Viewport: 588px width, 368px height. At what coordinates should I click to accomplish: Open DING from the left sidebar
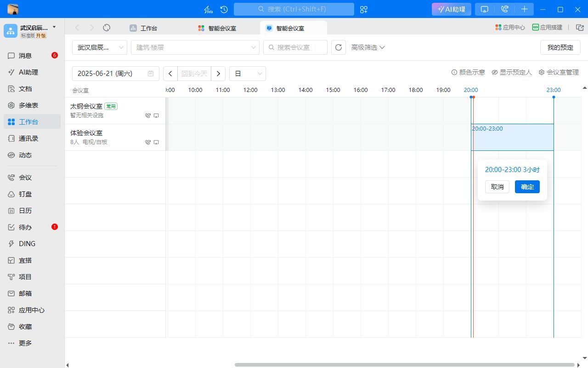(27, 244)
